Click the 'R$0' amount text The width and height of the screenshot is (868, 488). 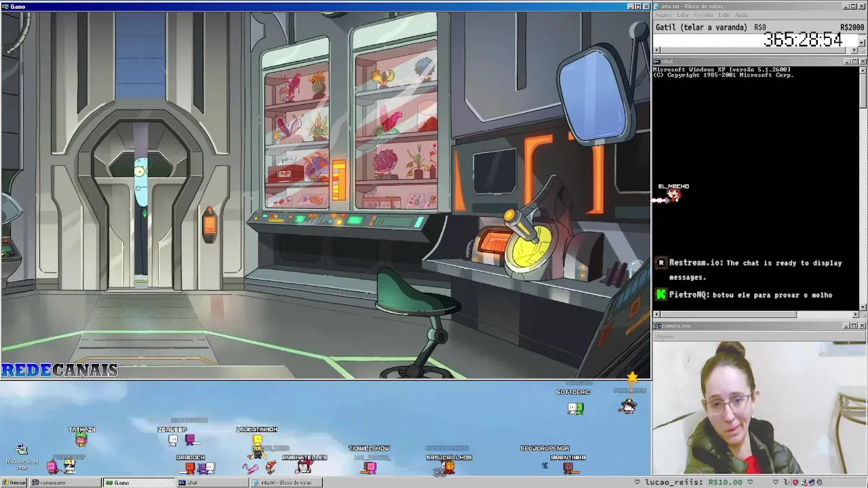759,28
